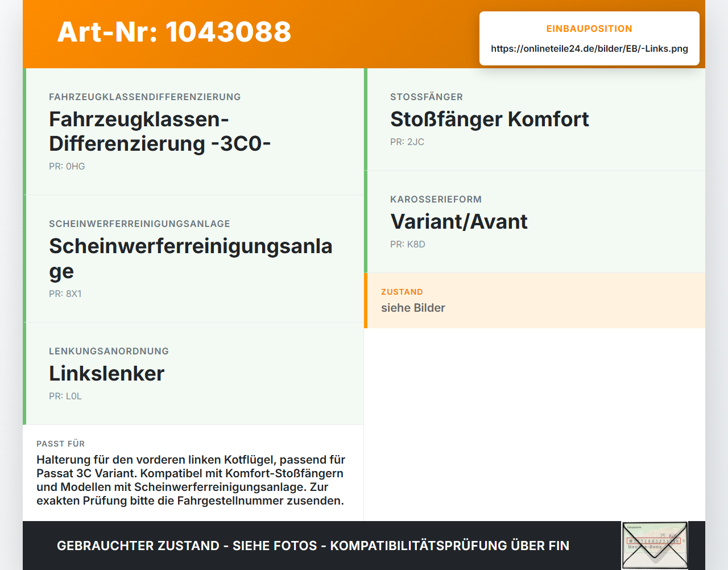Select the Linkslenker title
This screenshot has height=570, width=728.
point(107,374)
